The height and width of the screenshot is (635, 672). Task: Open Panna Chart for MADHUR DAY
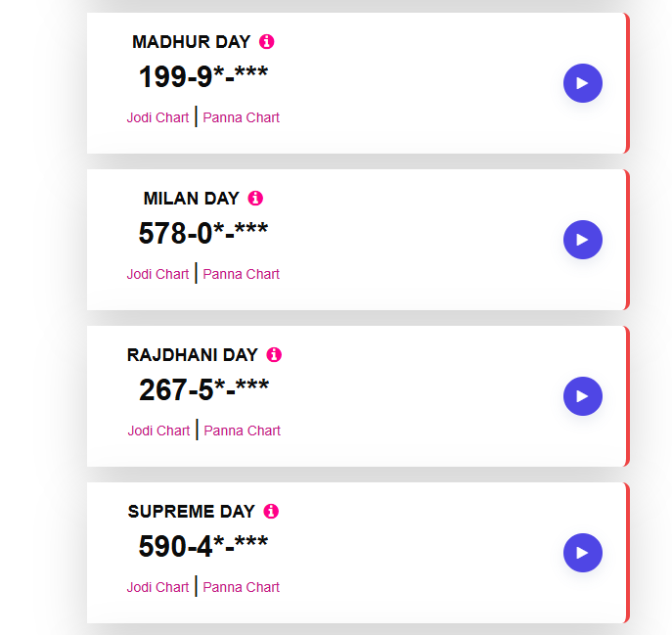tap(241, 117)
